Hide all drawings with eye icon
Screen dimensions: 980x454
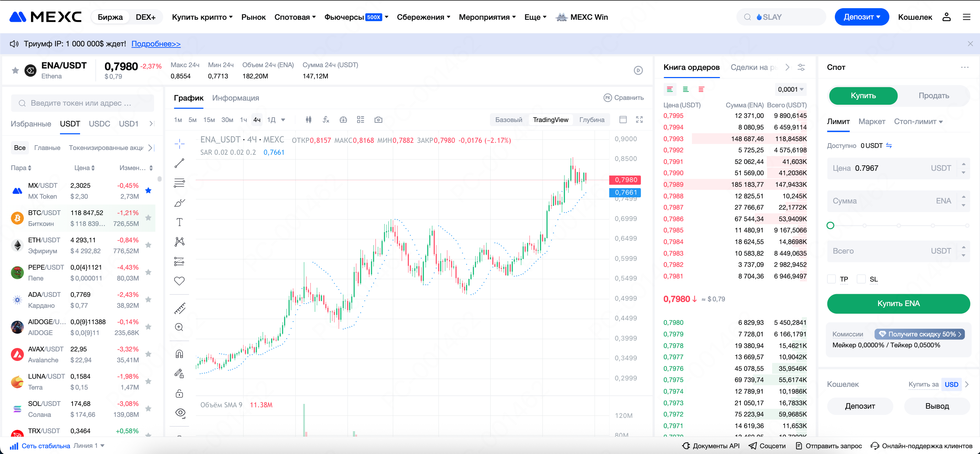click(x=180, y=413)
